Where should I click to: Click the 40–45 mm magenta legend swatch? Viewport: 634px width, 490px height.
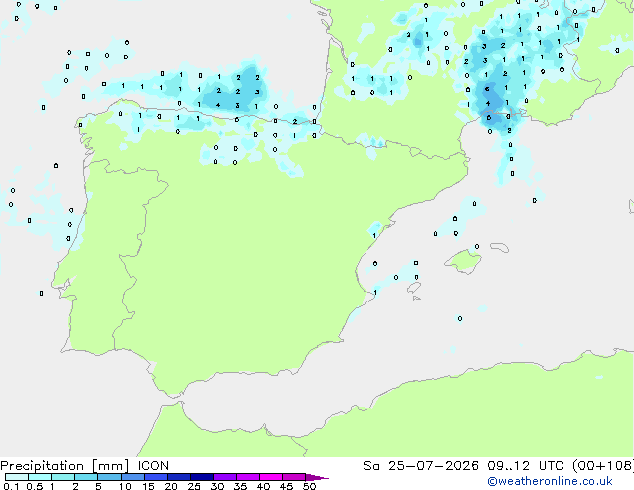[271, 477]
